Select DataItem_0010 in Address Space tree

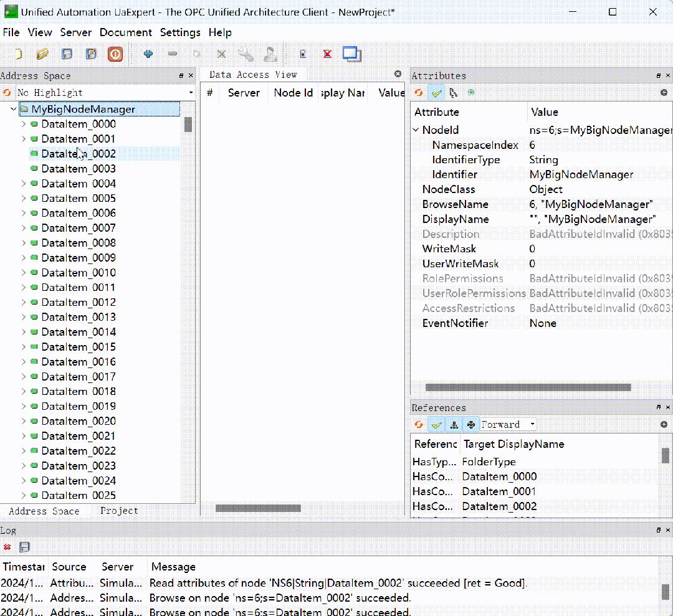pos(78,273)
